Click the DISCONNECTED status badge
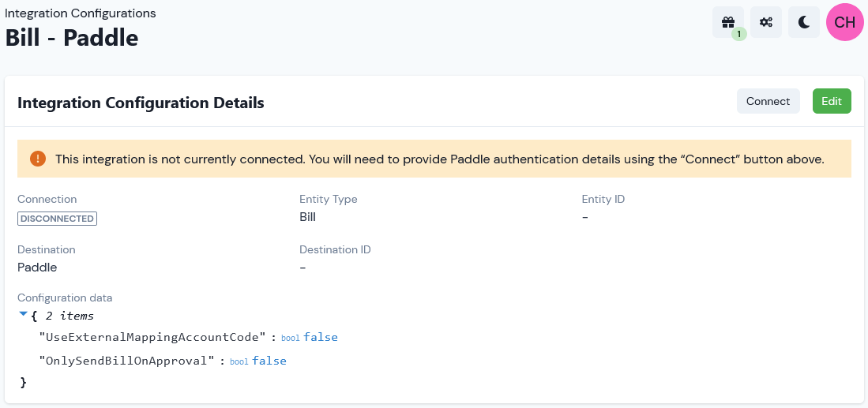The image size is (868, 408). coord(58,219)
